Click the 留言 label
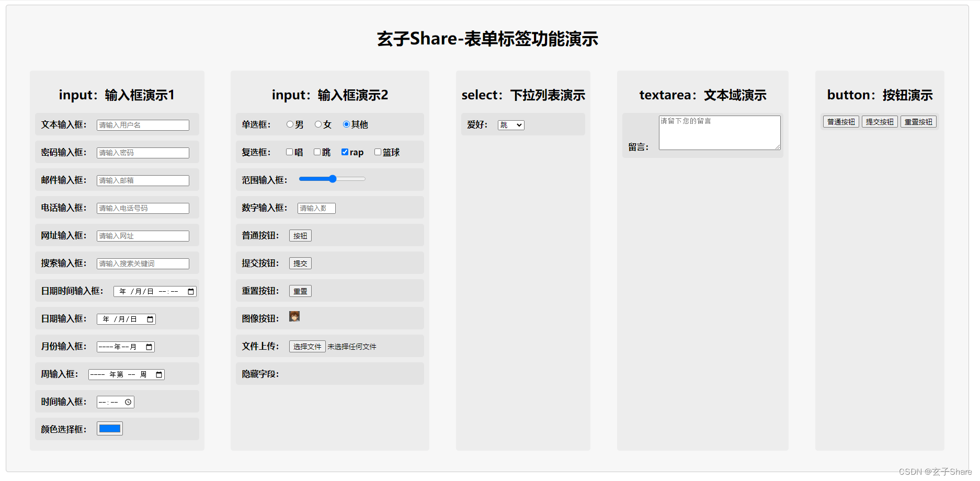The image size is (980, 481). pos(639,147)
